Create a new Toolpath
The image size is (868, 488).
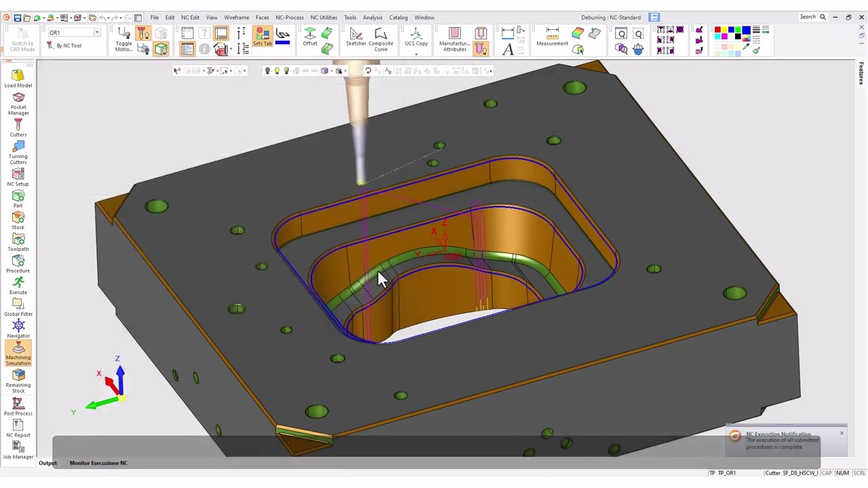pyautogui.click(x=18, y=243)
